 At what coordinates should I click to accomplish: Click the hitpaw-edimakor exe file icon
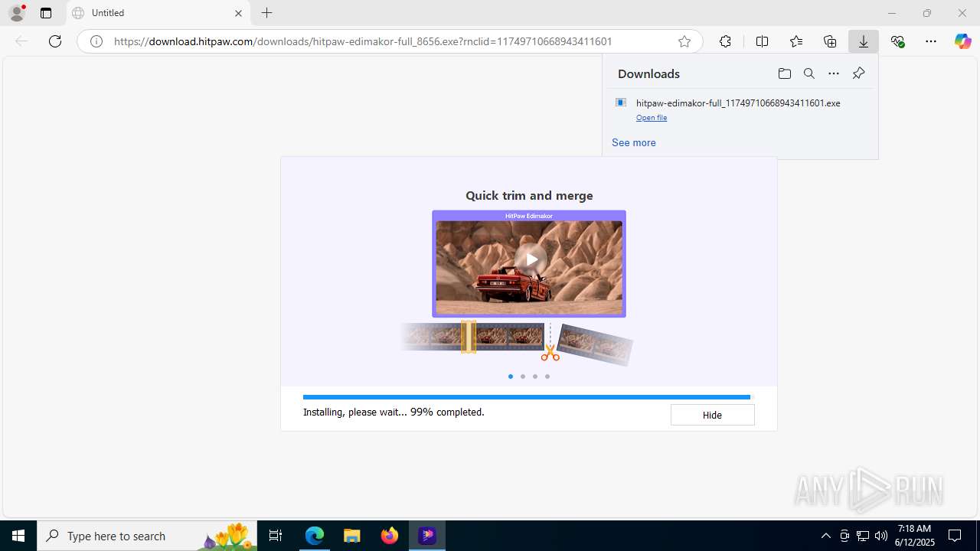click(621, 103)
